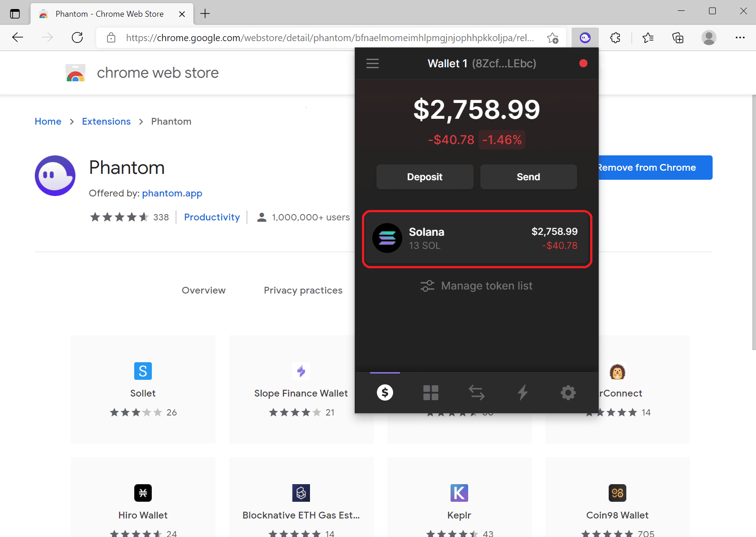Click the Phantom extension icon in toolbar

coord(585,37)
